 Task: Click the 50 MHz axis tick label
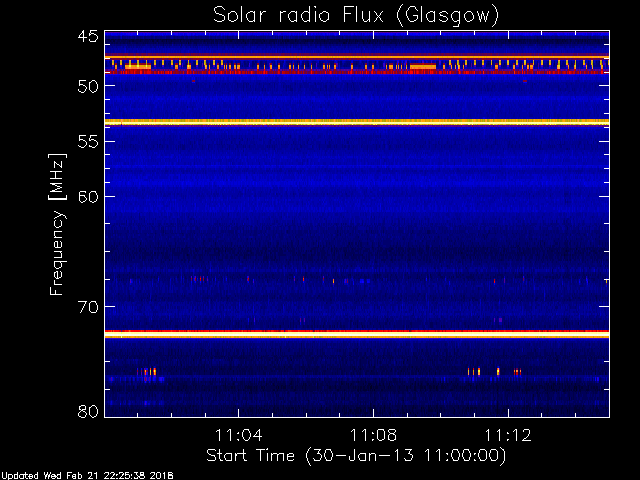pyautogui.click(x=88, y=86)
